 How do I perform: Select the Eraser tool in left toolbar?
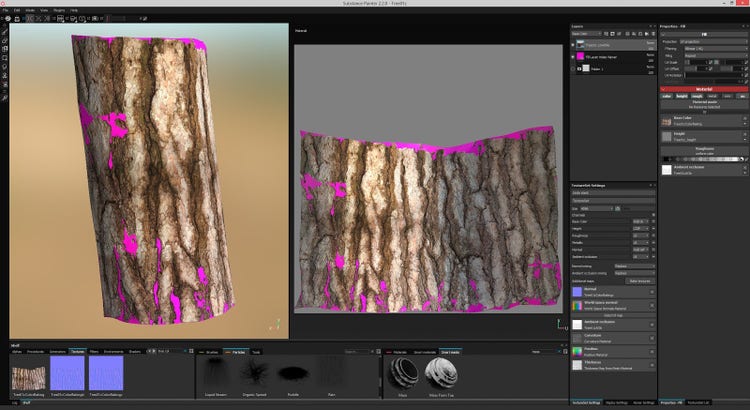(5, 39)
